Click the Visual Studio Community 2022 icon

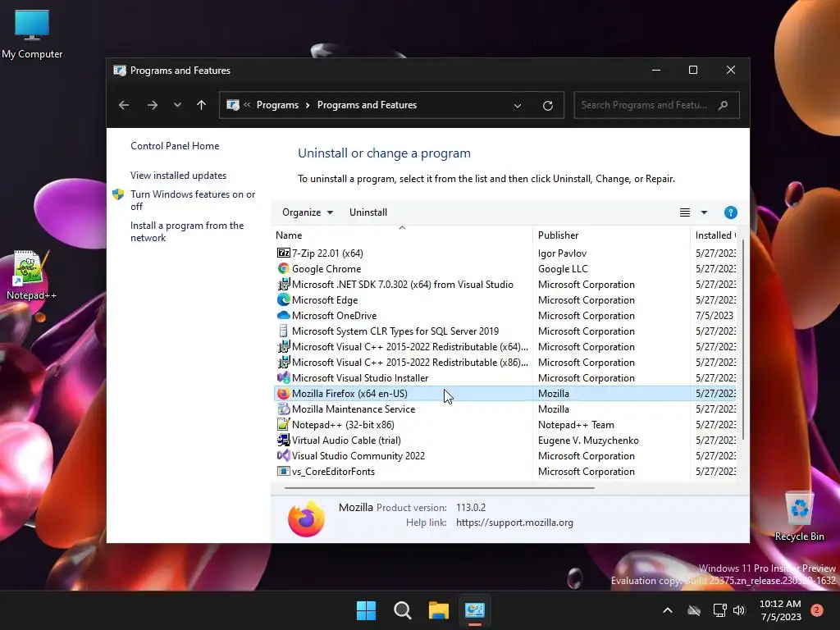tap(283, 455)
